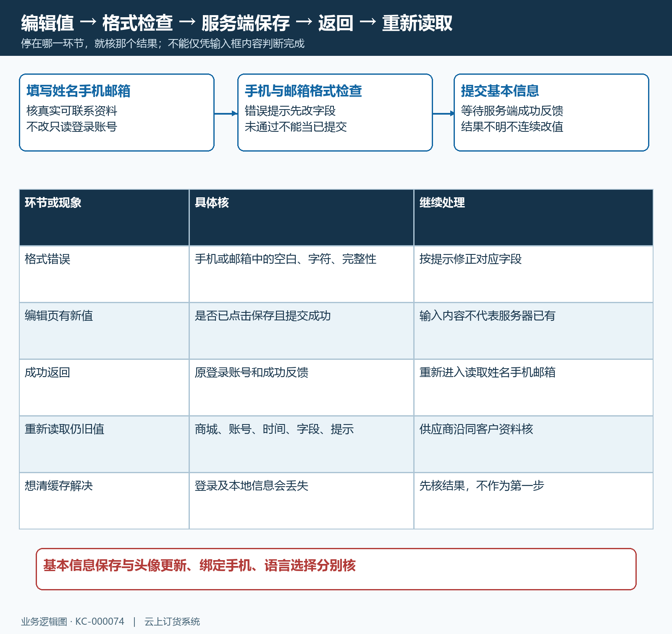Click the line 未通过不能当已提交
The height and width of the screenshot is (634, 672).
[296, 127]
